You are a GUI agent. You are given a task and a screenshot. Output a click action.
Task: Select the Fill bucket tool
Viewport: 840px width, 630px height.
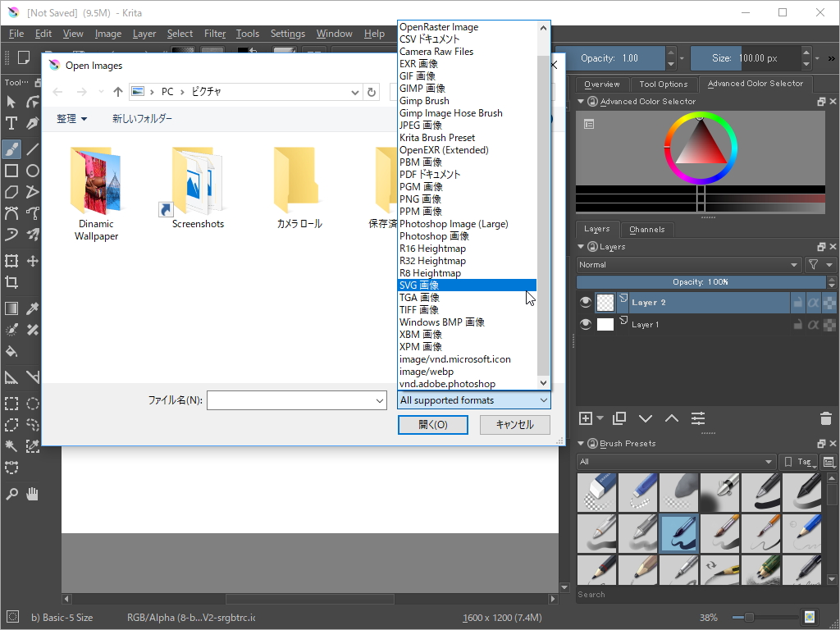11,351
